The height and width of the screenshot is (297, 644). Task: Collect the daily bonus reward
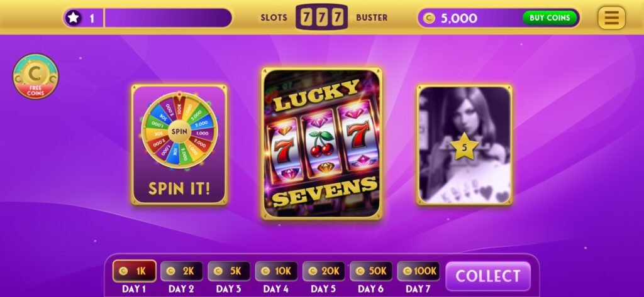point(487,276)
